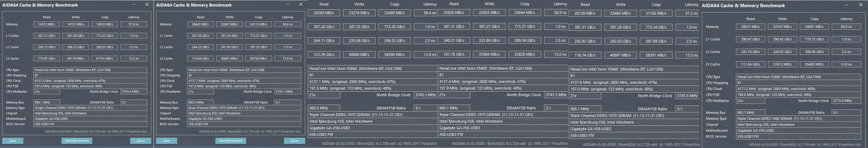
Task: Click Save in the Dual Channel benchmark window
Action: click(x=166, y=141)
